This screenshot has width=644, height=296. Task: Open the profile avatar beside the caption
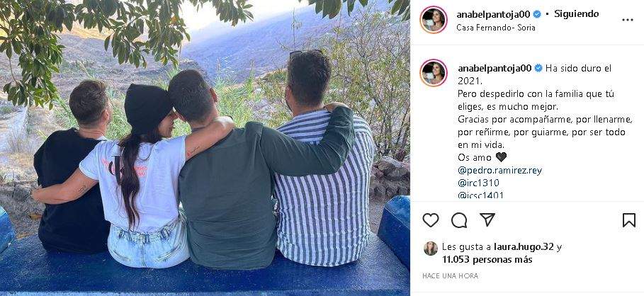[434, 73]
